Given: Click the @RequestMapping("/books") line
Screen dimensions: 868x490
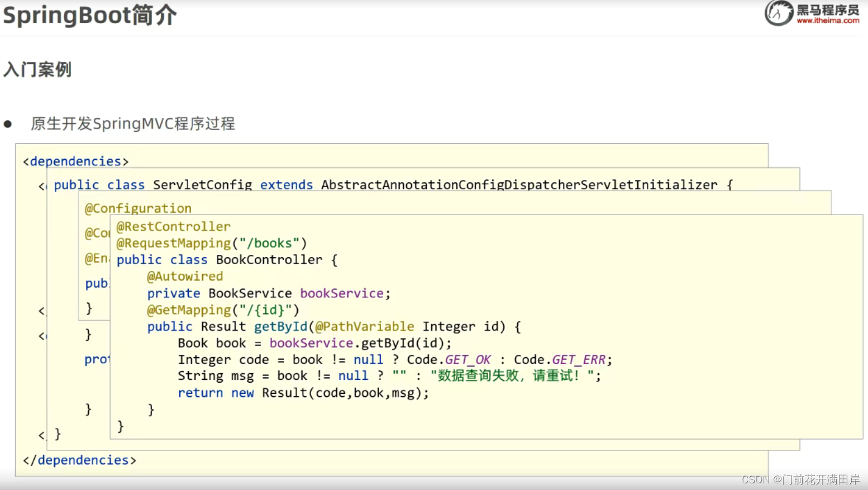Looking at the screenshot, I should pyautogui.click(x=212, y=243).
